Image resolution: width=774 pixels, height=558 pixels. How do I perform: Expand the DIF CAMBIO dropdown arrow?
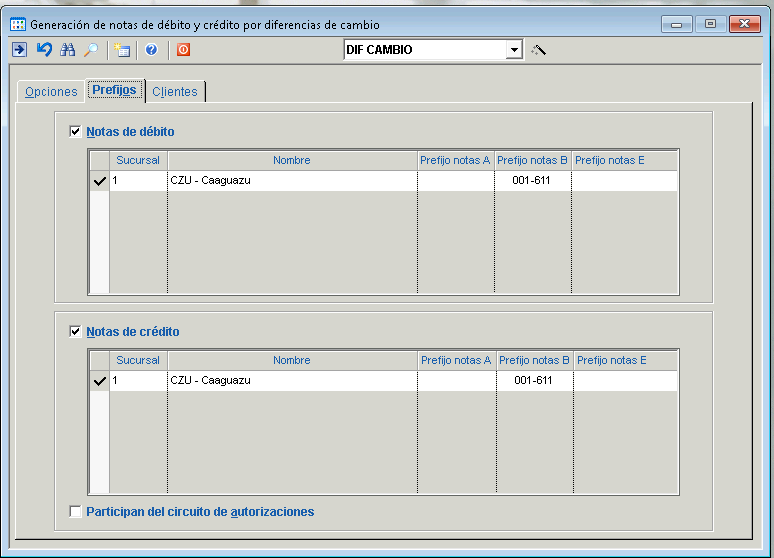coord(514,49)
